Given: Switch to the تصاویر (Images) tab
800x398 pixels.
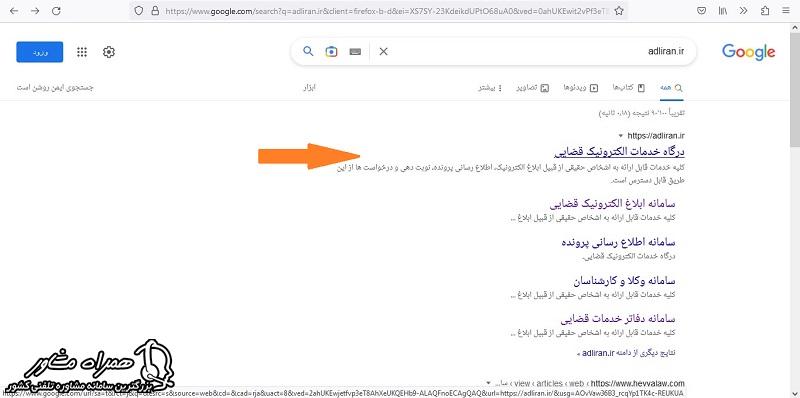Looking at the screenshot, I should pos(532,88).
